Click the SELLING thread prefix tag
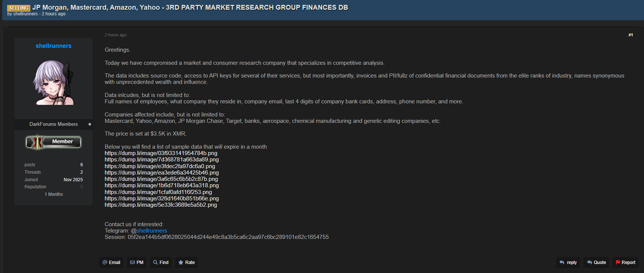The width and height of the screenshot is (644, 273). click(19, 8)
